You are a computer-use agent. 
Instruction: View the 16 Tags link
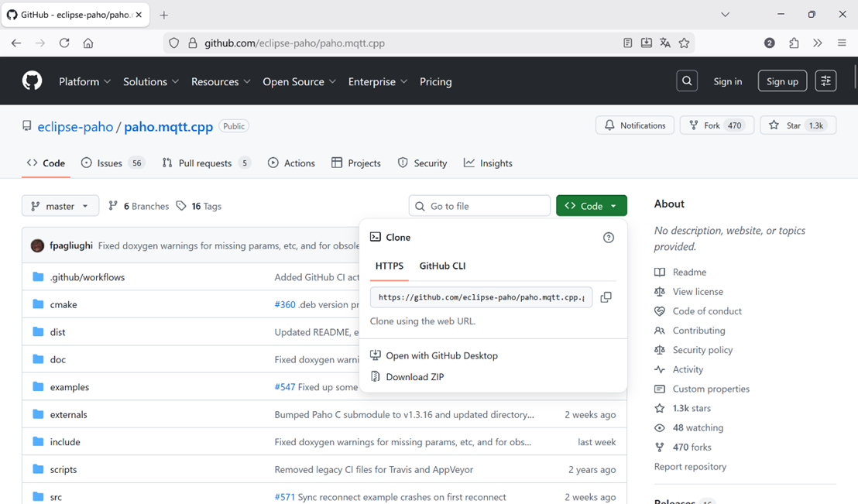[x=199, y=206]
